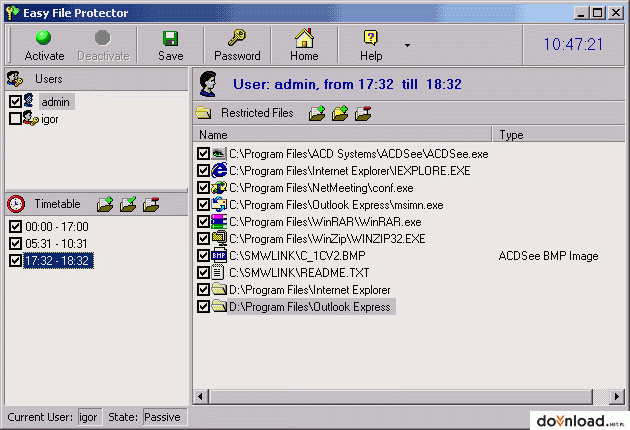The height and width of the screenshot is (430, 630).
Task: Uncheck the README.TXT restriction checkbox
Action: pos(203,272)
